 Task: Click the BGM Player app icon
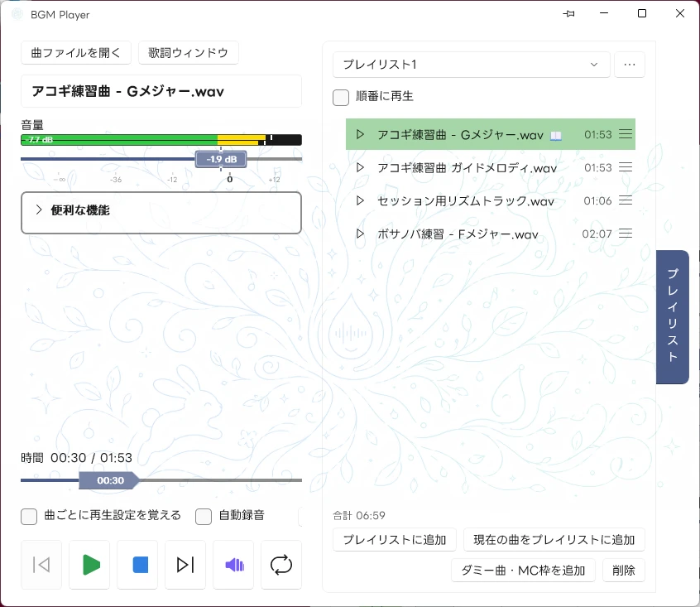point(17,14)
